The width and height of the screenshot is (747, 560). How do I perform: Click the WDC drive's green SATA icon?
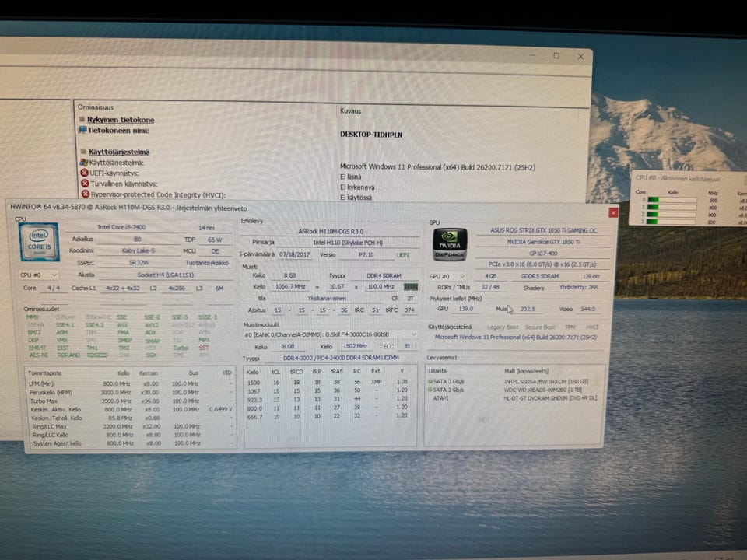(430, 390)
